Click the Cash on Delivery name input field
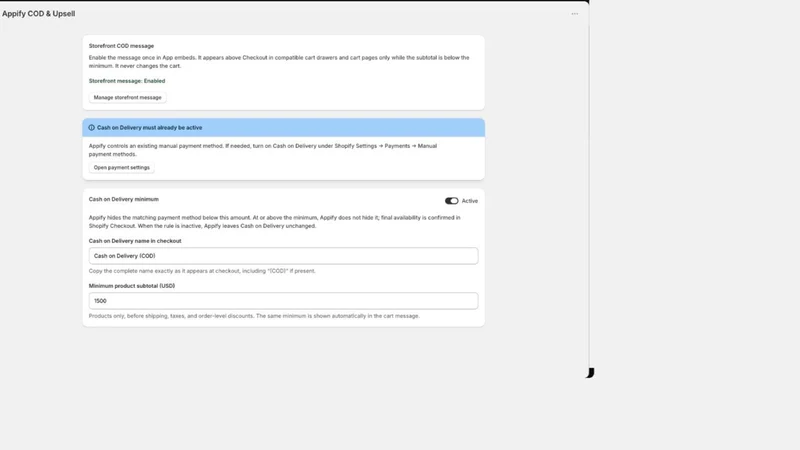The width and height of the screenshot is (800, 450). coord(284,256)
